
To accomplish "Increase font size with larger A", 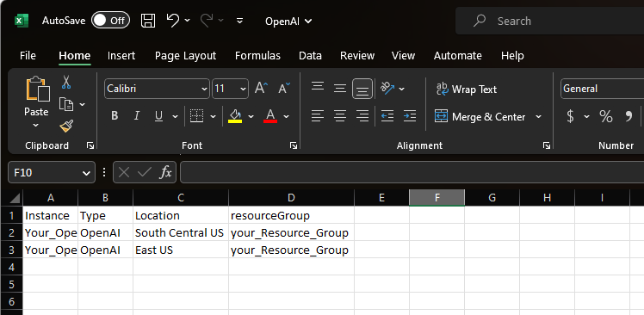I will 261,89.
